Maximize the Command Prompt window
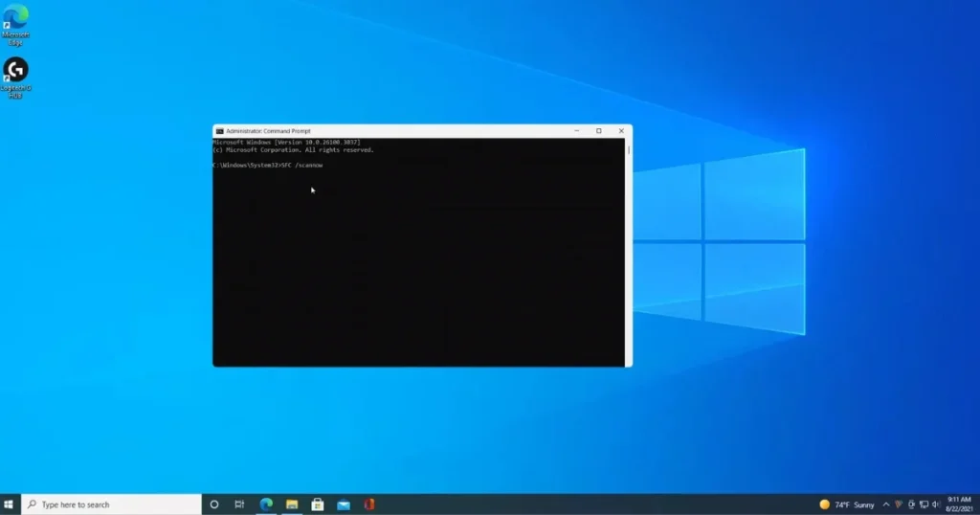This screenshot has height=515, width=980. coord(599,131)
